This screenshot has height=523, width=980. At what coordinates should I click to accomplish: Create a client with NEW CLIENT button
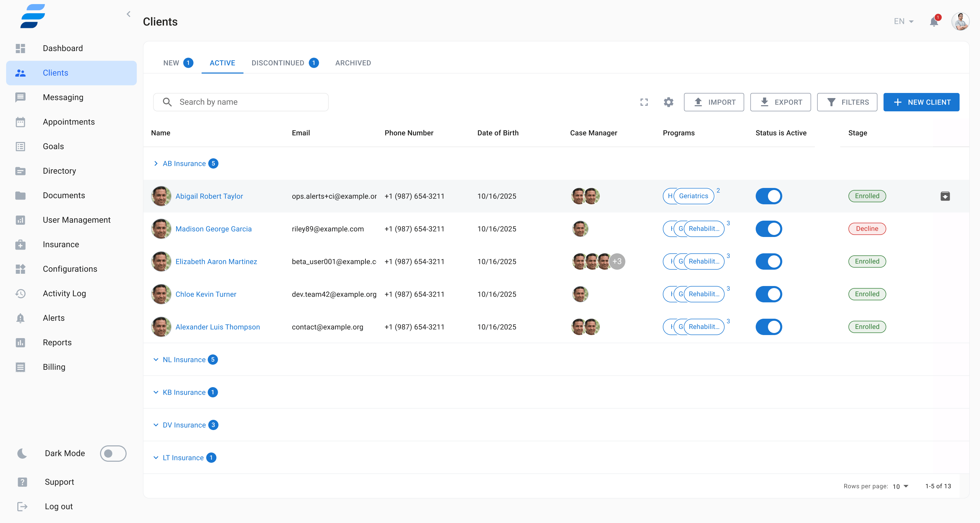[x=921, y=102]
